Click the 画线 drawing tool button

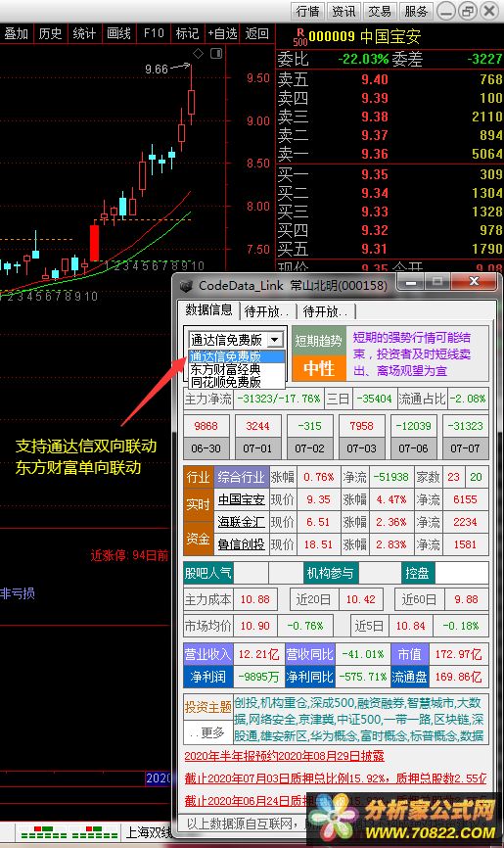[x=119, y=33]
